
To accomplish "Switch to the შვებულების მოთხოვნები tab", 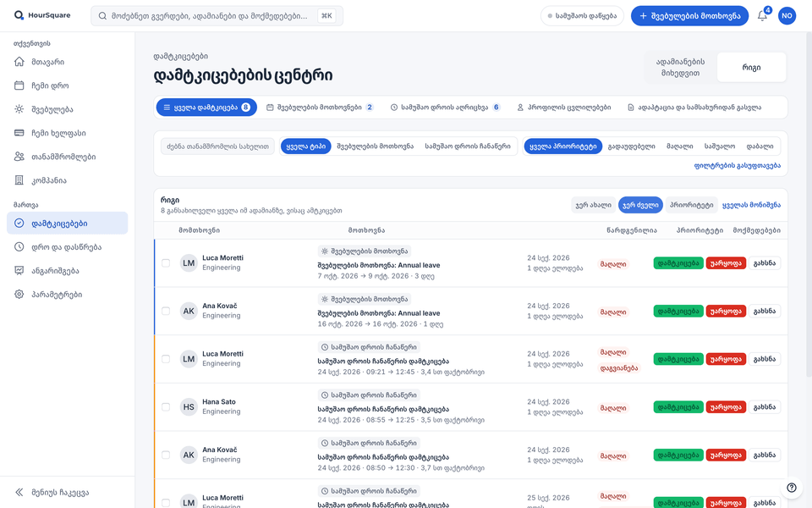I will [x=320, y=108].
